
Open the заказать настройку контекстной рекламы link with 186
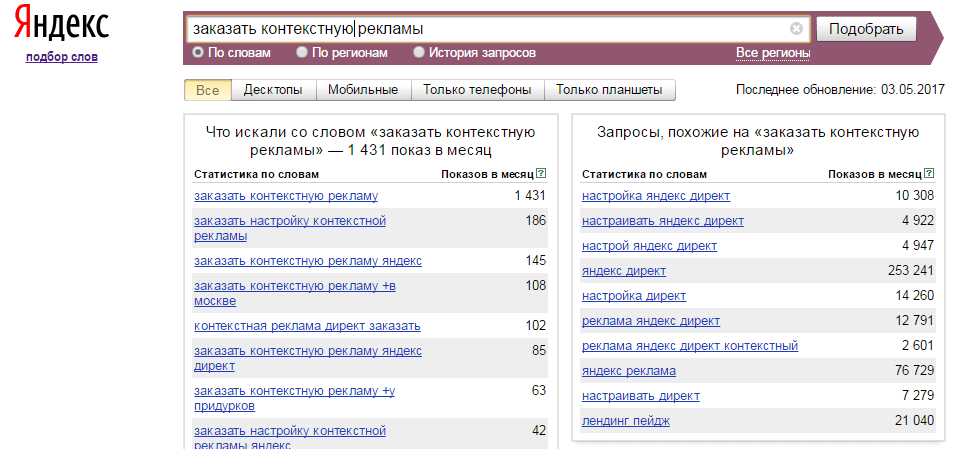290,229
